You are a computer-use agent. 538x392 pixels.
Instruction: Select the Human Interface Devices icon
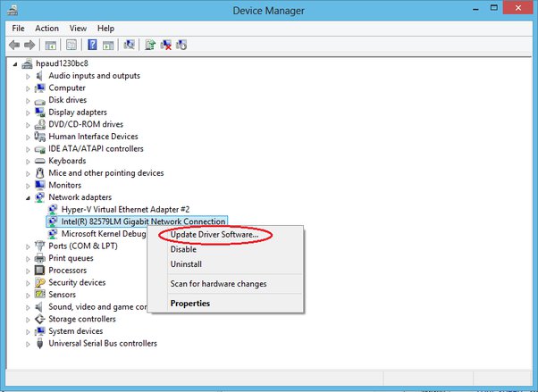tap(40, 137)
